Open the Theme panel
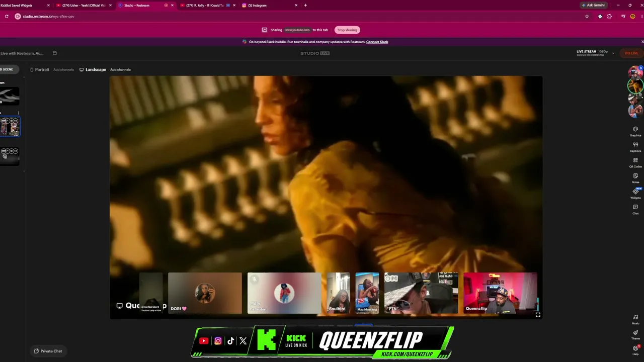Image resolution: width=644 pixels, height=362 pixels. [635, 334]
